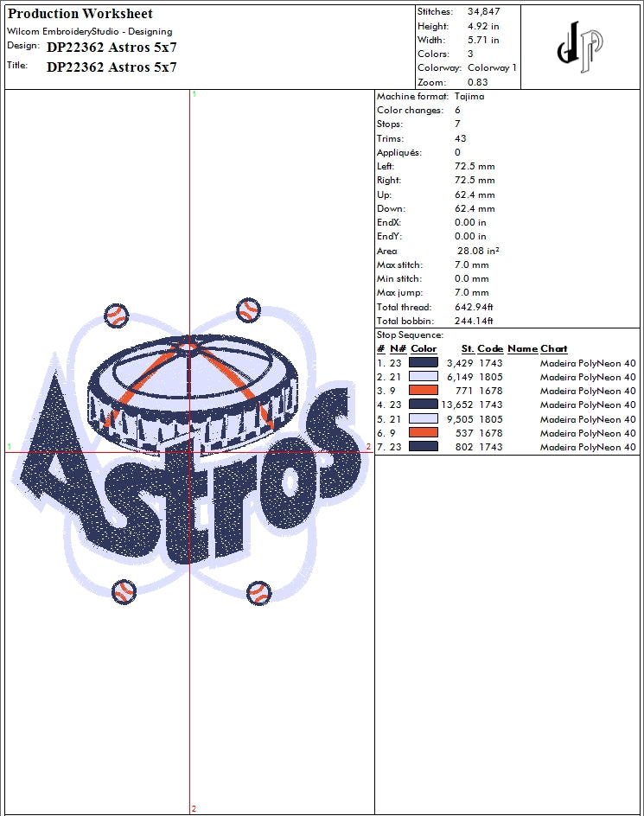
Task: Click the Title value 'DP22362 Astros 5x7'
Action: tap(112, 67)
